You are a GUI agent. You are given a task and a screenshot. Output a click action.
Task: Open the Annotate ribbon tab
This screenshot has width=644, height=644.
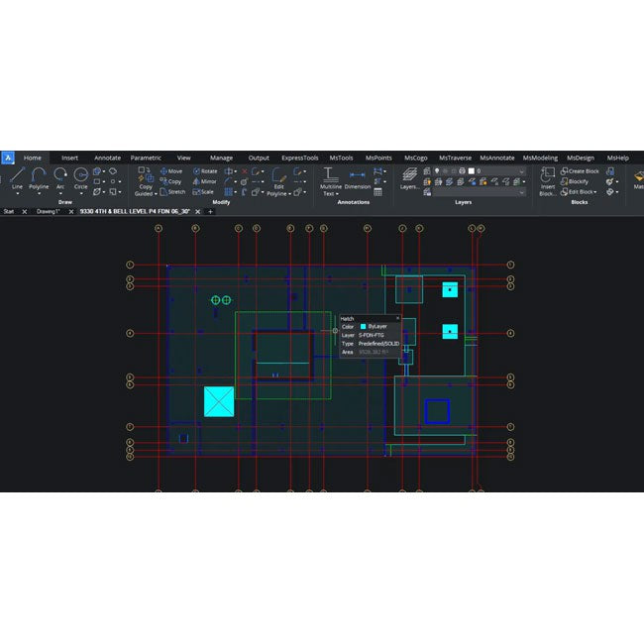tap(107, 158)
